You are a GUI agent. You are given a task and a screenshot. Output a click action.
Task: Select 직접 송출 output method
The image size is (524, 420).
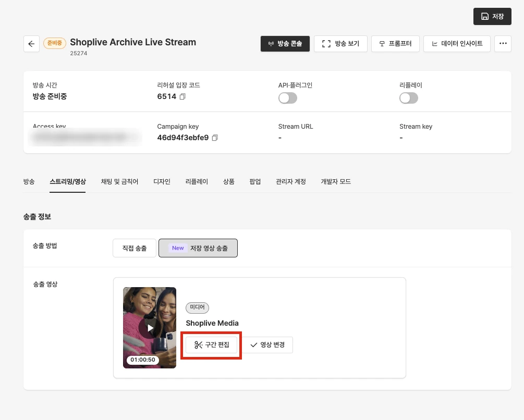[x=135, y=248]
